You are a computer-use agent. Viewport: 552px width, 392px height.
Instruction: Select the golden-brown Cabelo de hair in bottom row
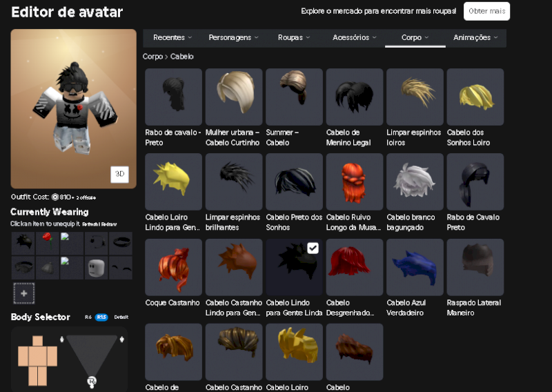[173, 352]
